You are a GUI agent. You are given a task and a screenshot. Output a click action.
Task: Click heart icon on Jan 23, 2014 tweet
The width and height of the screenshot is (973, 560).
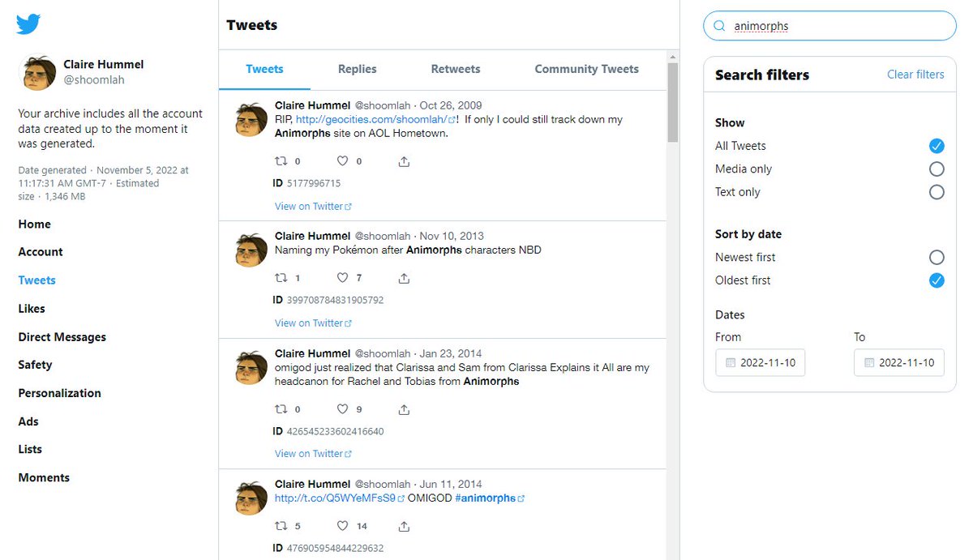click(x=343, y=409)
